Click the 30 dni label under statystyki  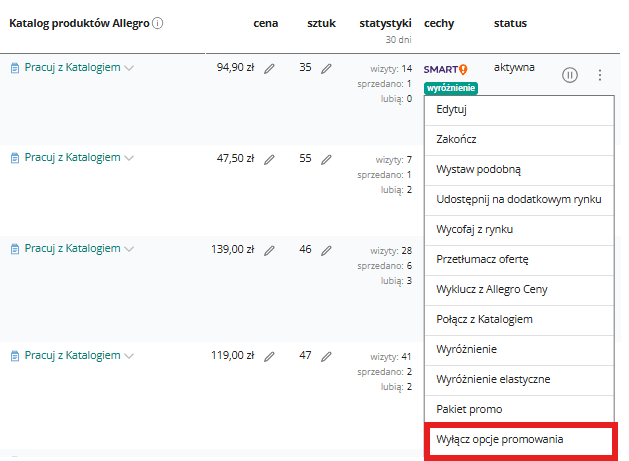(398, 40)
